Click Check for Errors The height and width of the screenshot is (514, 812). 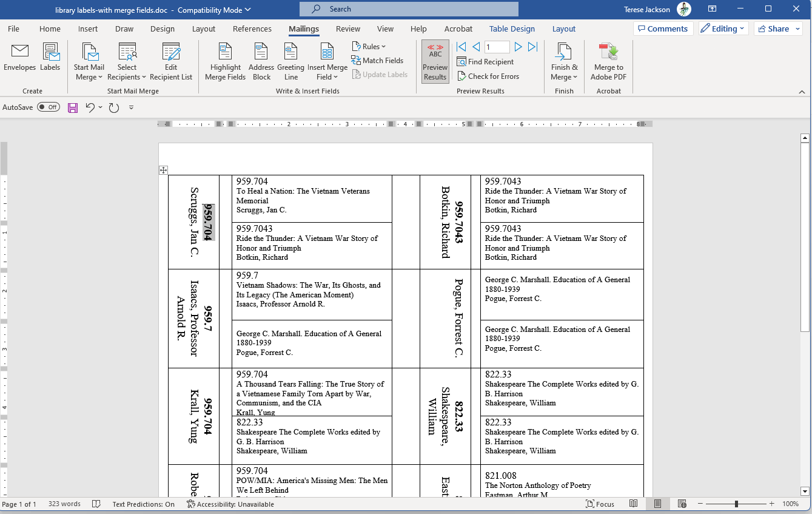(x=488, y=76)
